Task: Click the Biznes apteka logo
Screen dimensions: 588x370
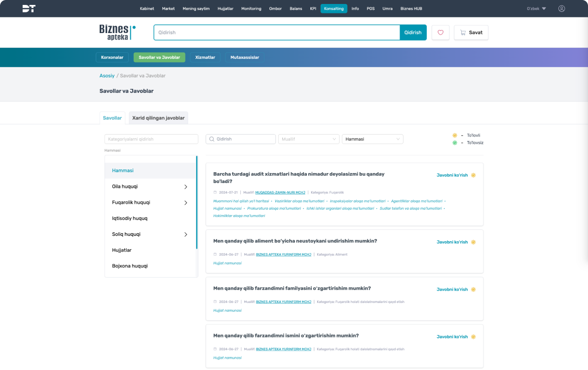Action: pyautogui.click(x=117, y=33)
